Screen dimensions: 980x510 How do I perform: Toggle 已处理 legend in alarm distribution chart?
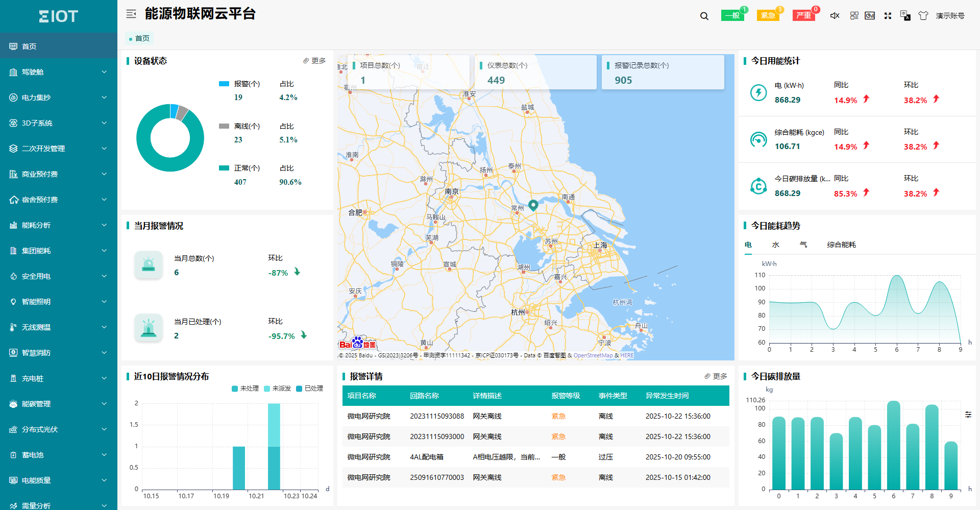point(309,388)
